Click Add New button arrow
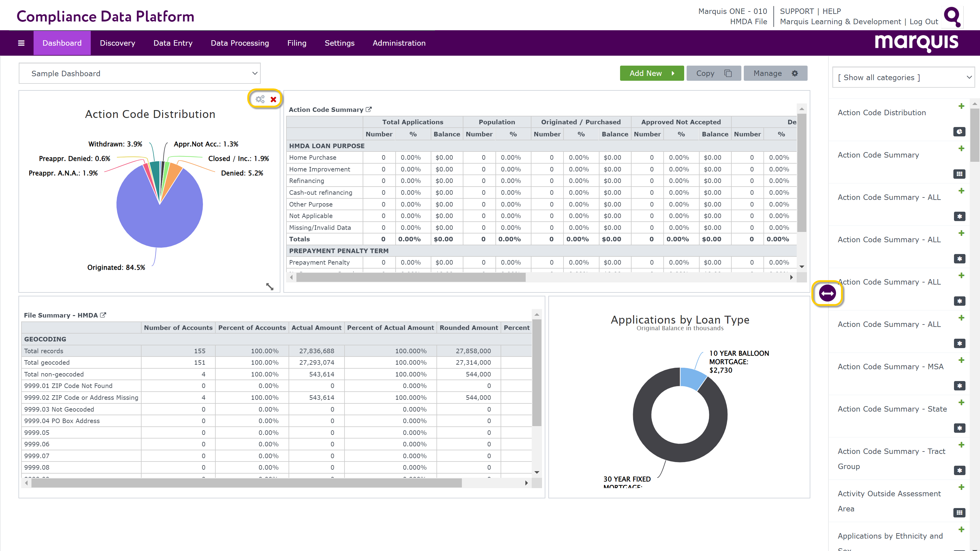Image resolution: width=980 pixels, height=551 pixels. coord(673,73)
